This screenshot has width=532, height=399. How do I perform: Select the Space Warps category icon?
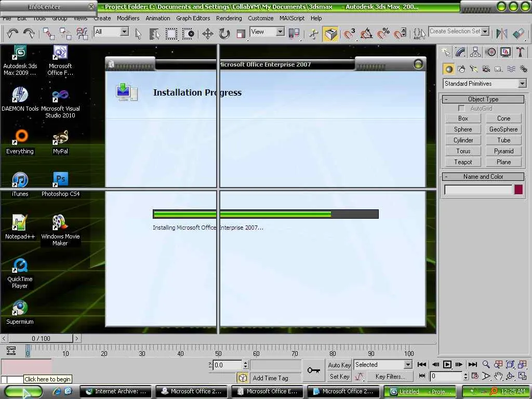[x=511, y=69]
